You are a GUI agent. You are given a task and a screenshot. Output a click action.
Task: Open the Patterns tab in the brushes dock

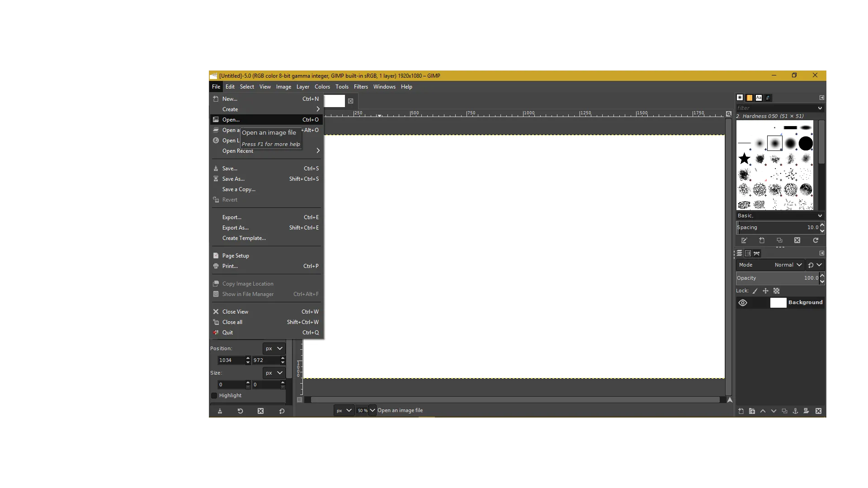click(749, 98)
